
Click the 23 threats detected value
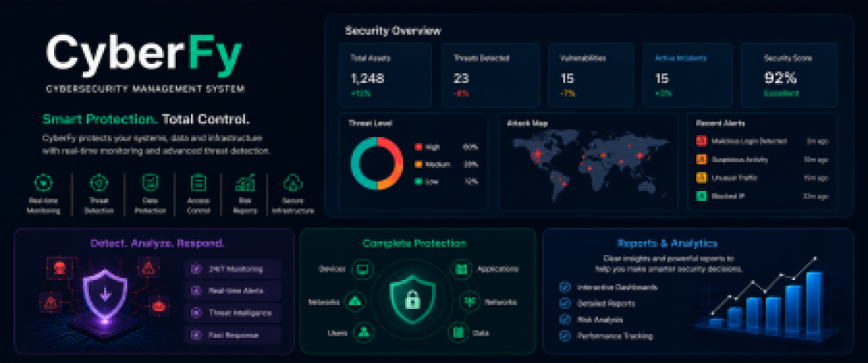click(x=461, y=79)
